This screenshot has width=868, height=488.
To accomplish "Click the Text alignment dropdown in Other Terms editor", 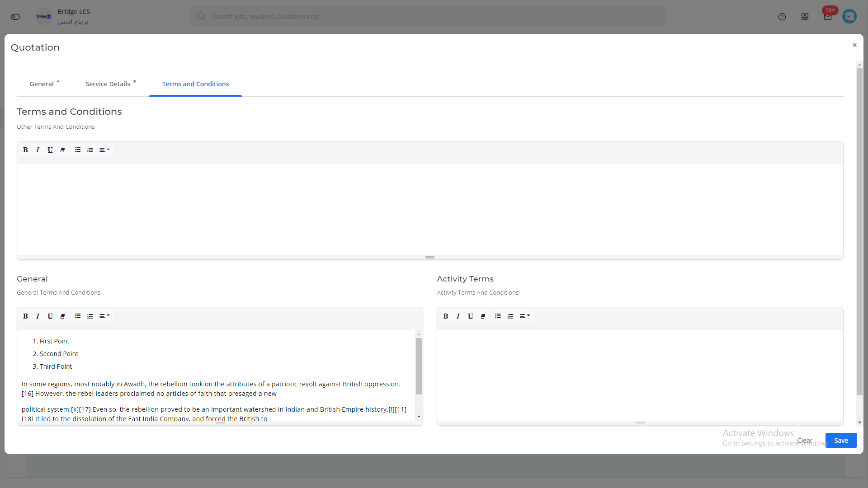I will [x=104, y=150].
